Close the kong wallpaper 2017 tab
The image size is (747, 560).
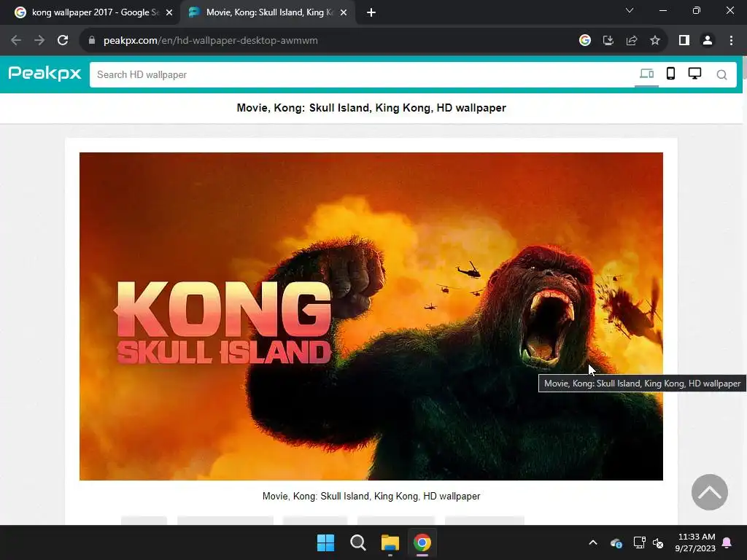coord(169,12)
